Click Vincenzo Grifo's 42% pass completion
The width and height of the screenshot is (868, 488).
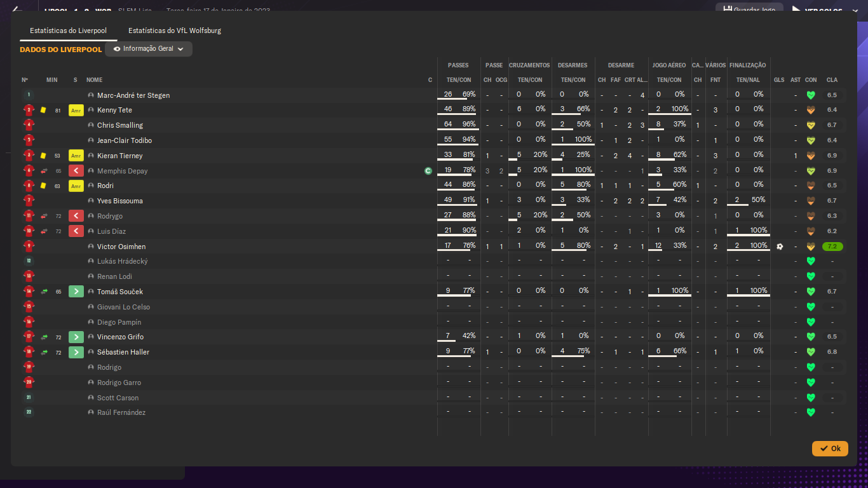tap(469, 336)
